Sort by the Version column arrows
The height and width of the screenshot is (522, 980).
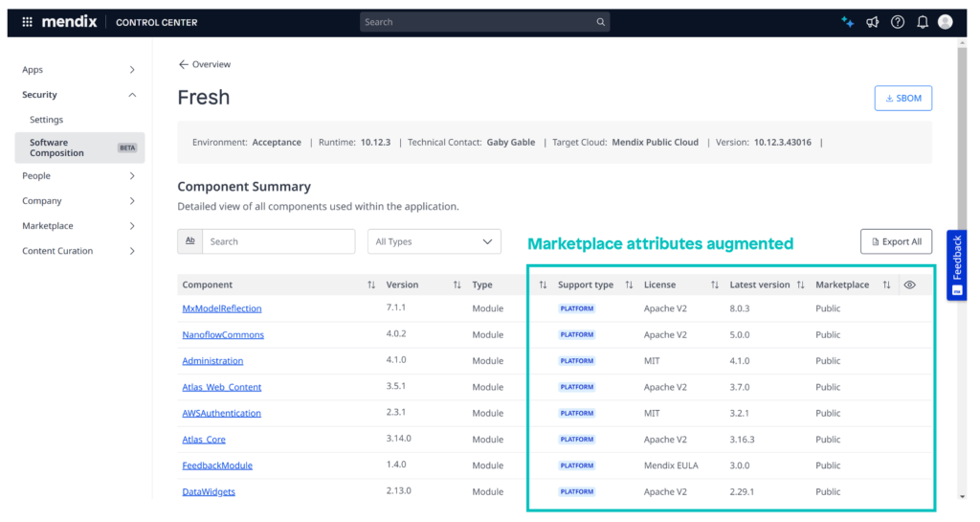coord(457,285)
